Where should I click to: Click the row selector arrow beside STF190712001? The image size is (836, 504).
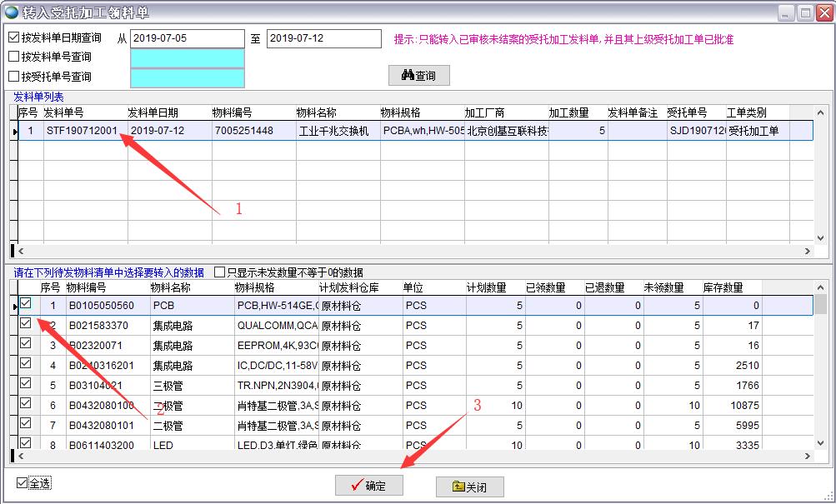(14, 130)
